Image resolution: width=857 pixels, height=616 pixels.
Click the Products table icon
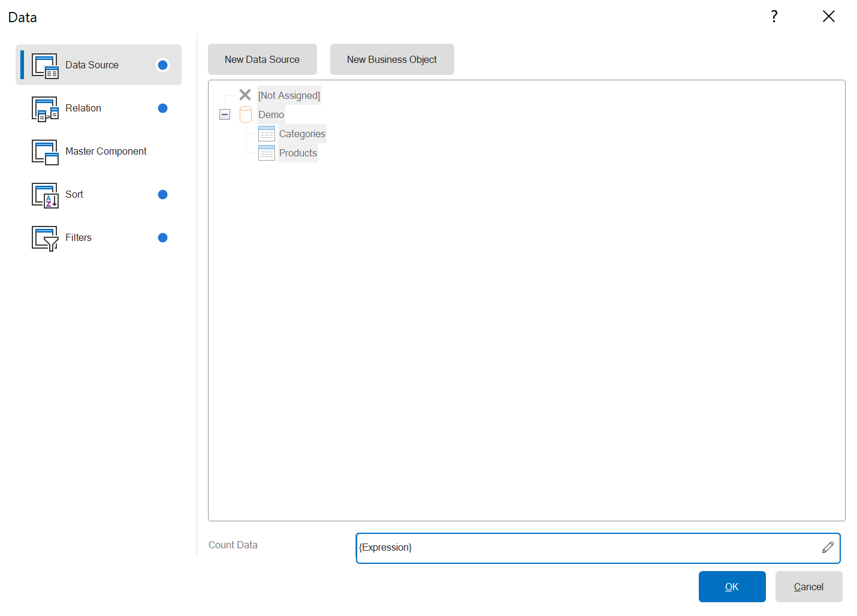point(267,153)
